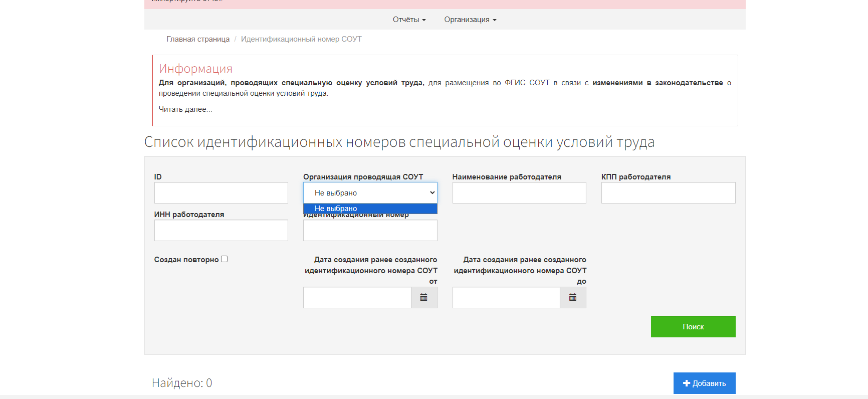Open the 'Отчёты' dropdown menu
This screenshot has width=868, height=399.
pyautogui.click(x=409, y=20)
